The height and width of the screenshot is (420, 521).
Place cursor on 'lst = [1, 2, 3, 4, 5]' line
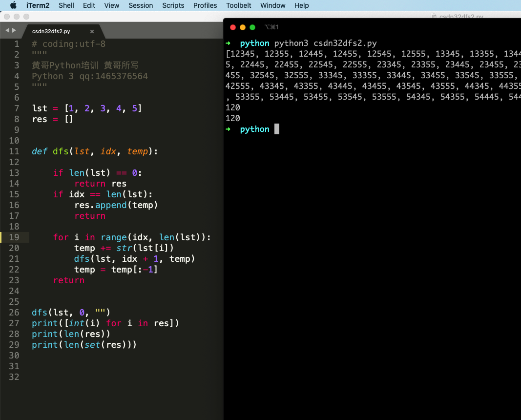(x=87, y=108)
